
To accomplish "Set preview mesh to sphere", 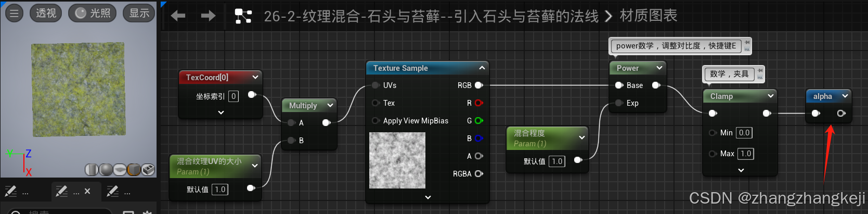I will coord(106,170).
